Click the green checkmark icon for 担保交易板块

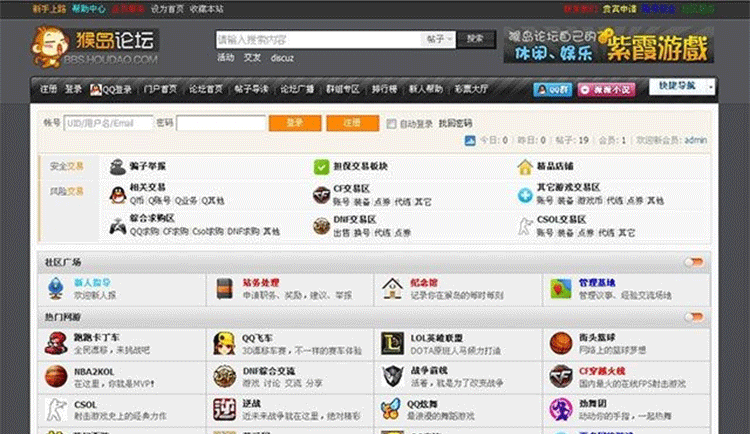tap(321, 167)
